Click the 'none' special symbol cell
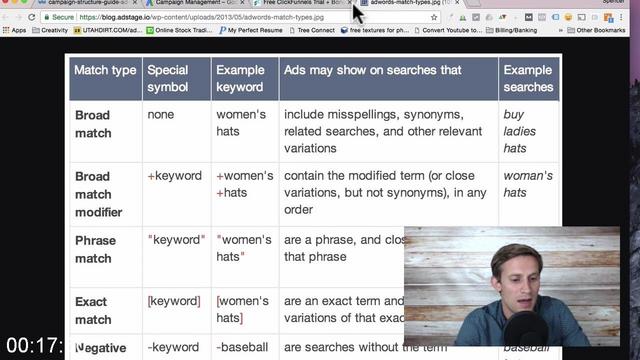 (x=161, y=115)
